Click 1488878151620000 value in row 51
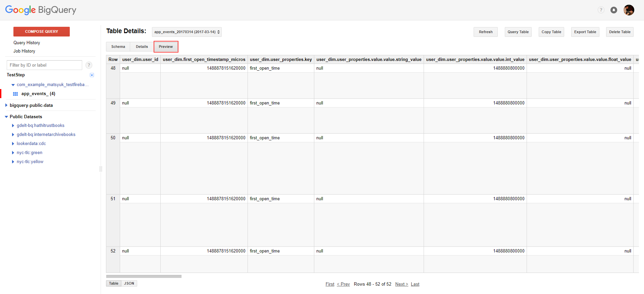Image resolution: width=644 pixels, height=294 pixels. coord(226,199)
